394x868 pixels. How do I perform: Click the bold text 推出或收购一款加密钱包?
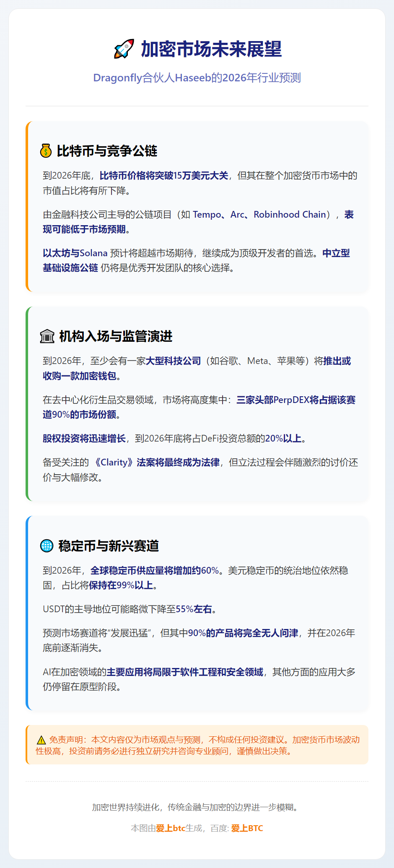(197, 368)
